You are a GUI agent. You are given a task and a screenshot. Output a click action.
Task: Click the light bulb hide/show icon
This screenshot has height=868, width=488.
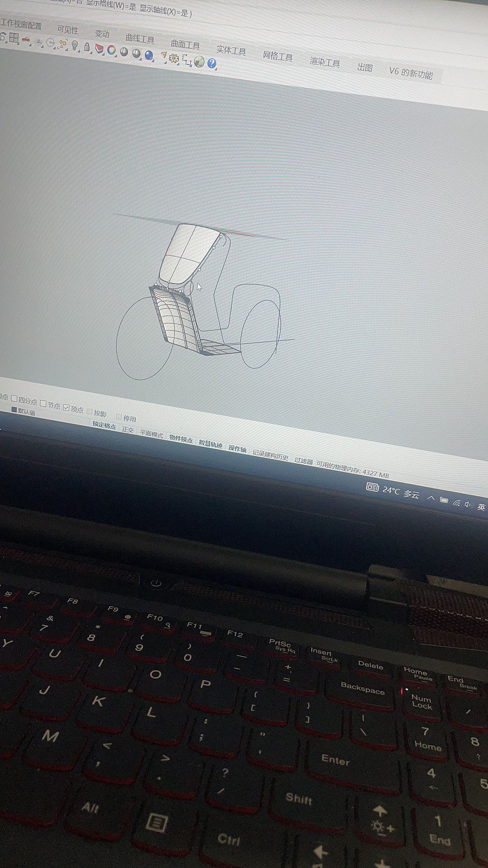[x=75, y=46]
